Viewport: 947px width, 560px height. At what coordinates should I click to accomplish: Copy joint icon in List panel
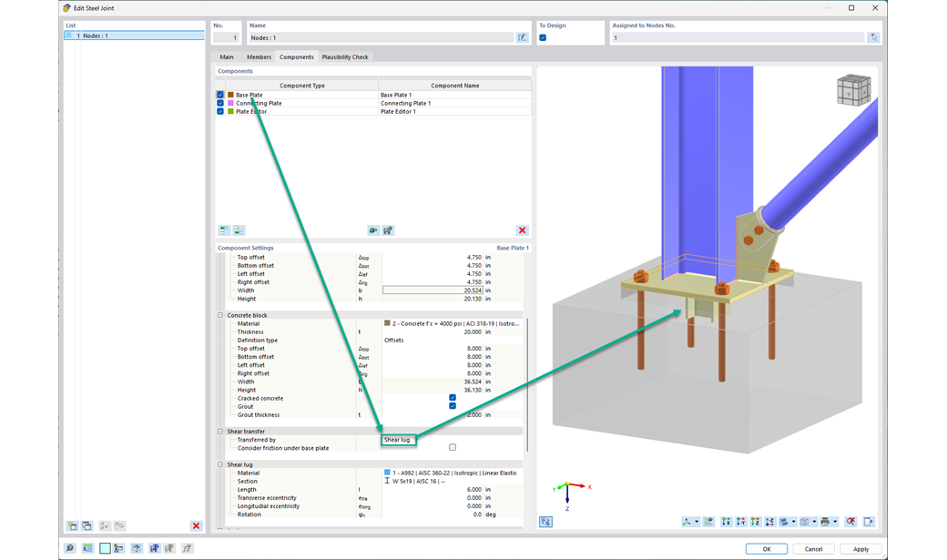click(87, 525)
